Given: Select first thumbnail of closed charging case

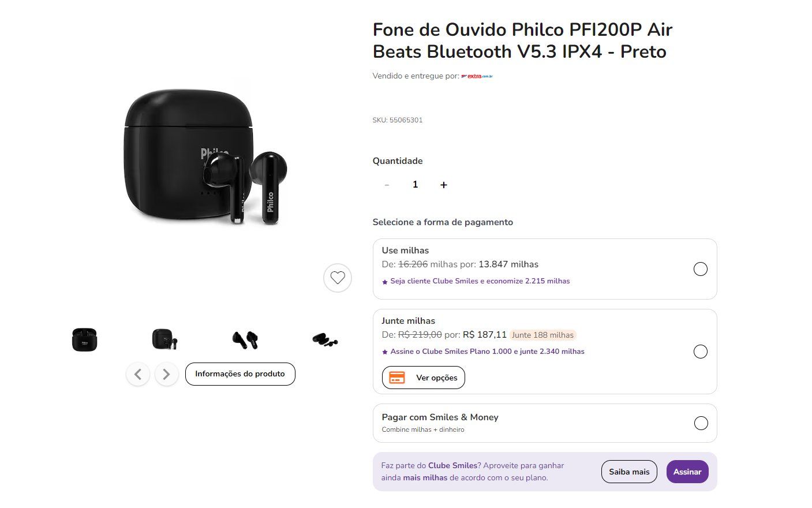Looking at the screenshot, I should (x=84, y=339).
